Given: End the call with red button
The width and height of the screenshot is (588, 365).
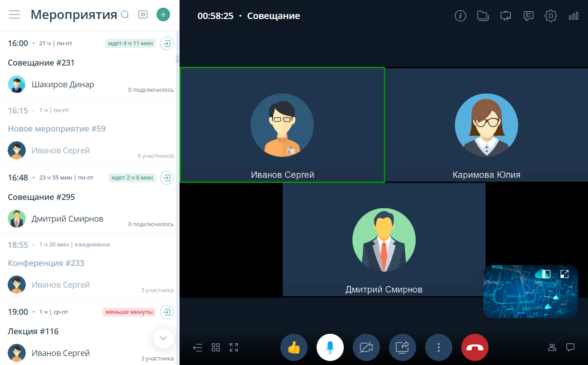Looking at the screenshot, I should 475,347.
